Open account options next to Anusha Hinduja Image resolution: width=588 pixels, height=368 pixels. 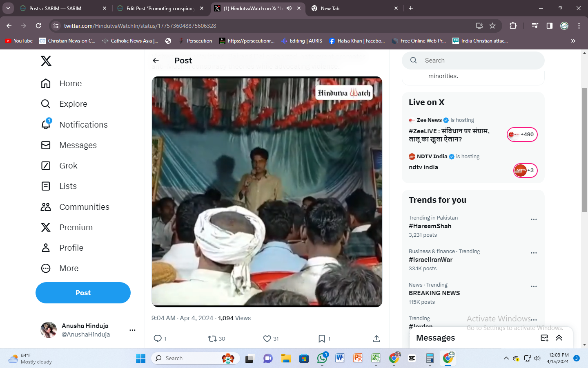(132, 330)
